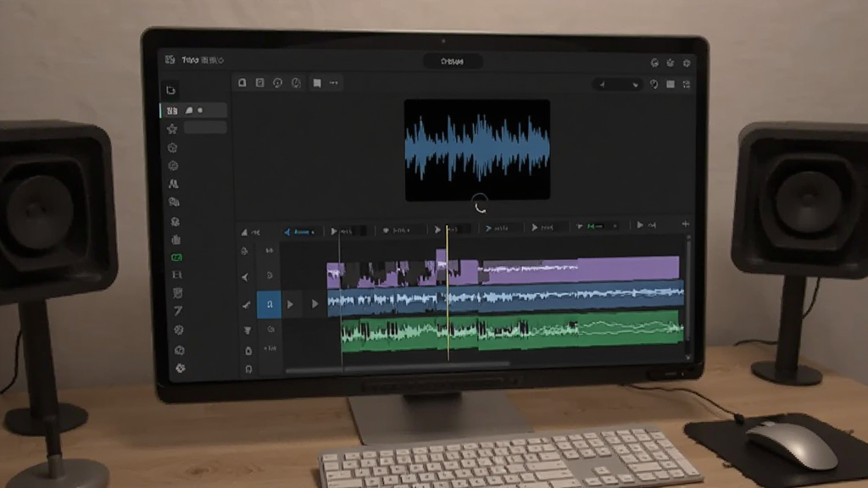Image resolution: width=868 pixels, height=488 pixels.
Task: Click the leftmost icon in the top toolbar
Action: [242, 83]
